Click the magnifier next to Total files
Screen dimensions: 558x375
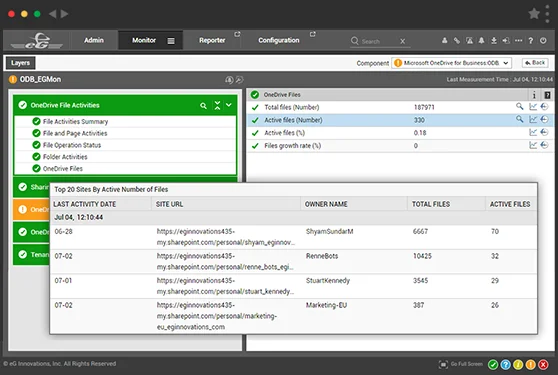point(520,106)
